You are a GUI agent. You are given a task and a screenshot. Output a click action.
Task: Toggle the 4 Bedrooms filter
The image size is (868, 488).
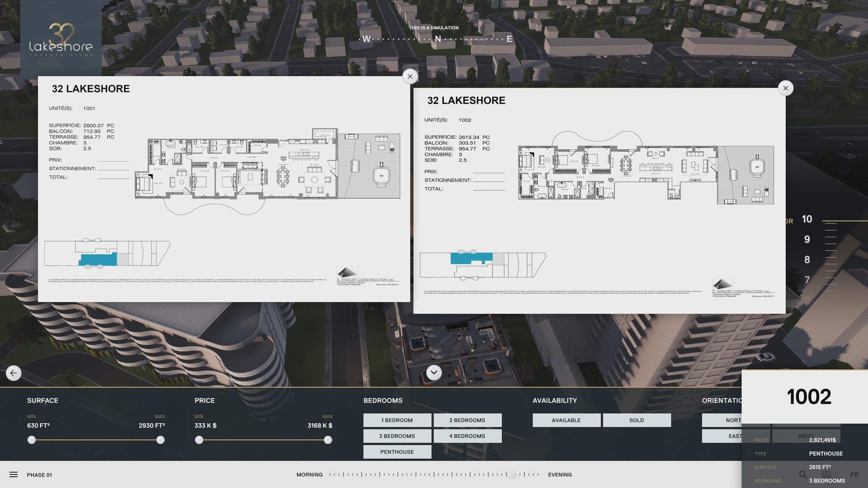467,436
